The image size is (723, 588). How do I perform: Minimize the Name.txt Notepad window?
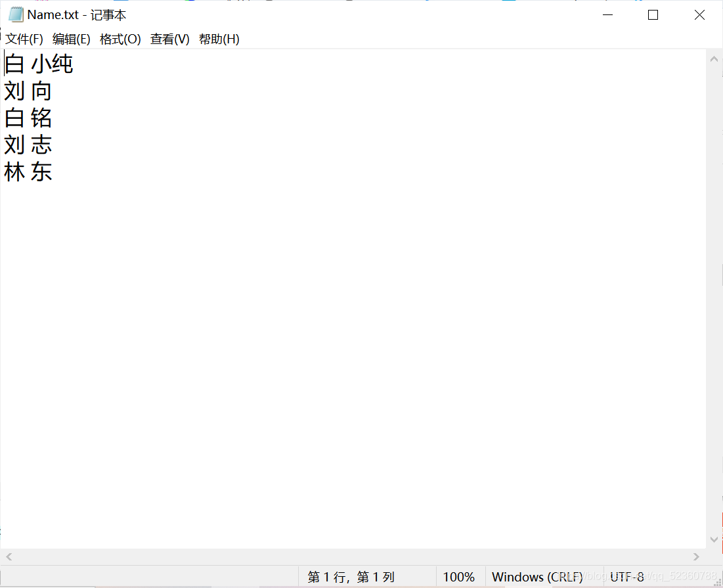[607, 14]
